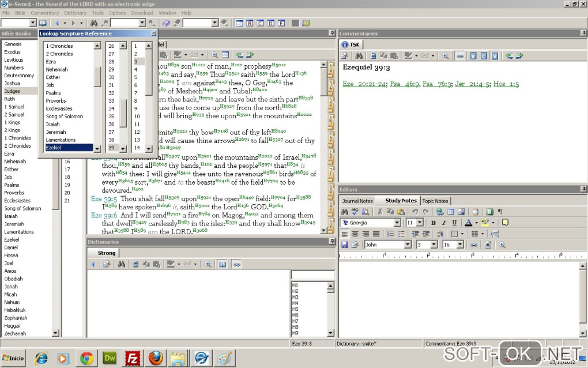Switch to the Topic Notes tab
The width and height of the screenshot is (588, 368).
tap(435, 201)
